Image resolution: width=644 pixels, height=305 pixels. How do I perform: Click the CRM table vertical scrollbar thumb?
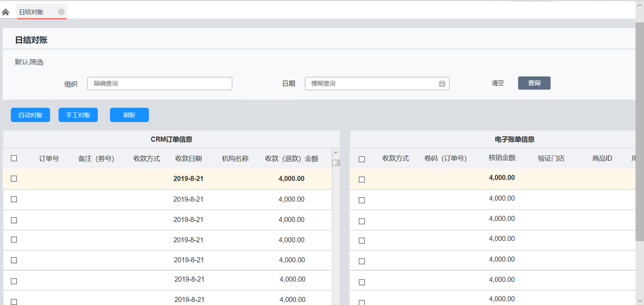coord(336,163)
